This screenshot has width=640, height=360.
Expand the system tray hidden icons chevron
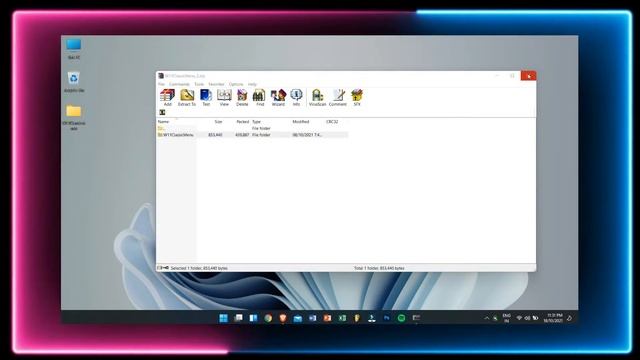point(487,318)
